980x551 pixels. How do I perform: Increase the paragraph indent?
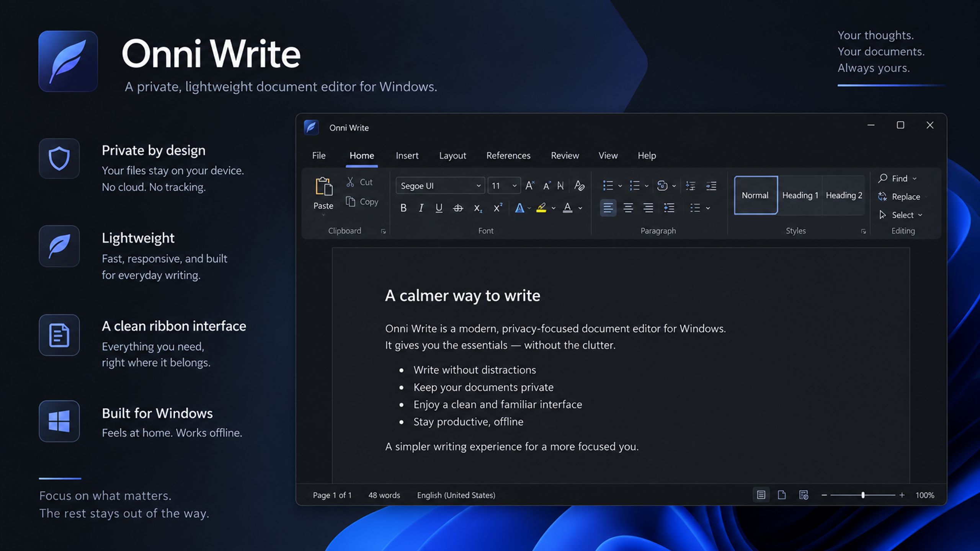[711, 186]
